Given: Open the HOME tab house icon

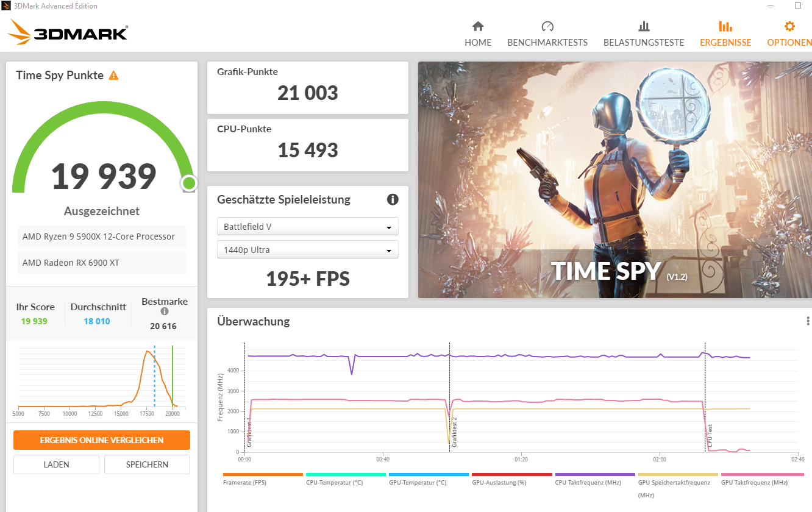Looking at the screenshot, I should point(478,26).
